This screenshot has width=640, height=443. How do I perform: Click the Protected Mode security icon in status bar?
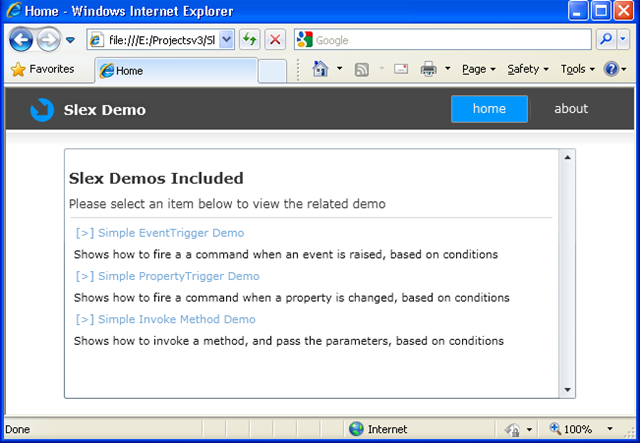[x=513, y=429]
